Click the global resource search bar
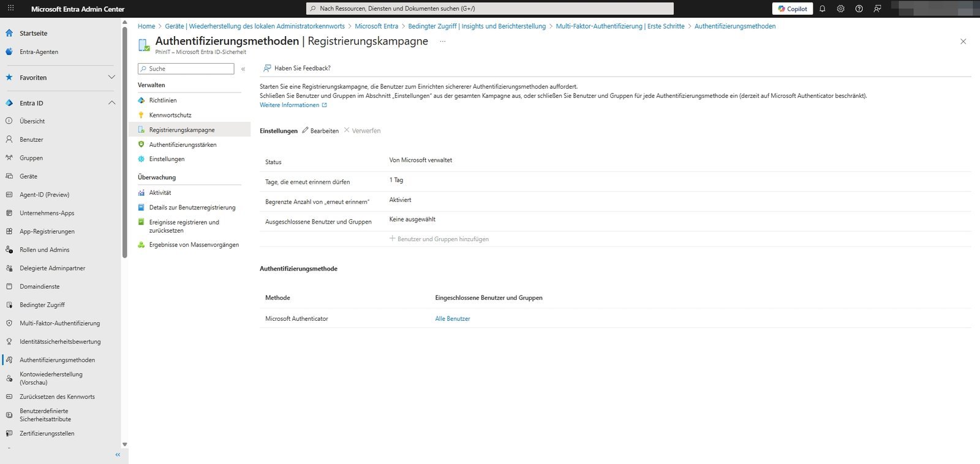Viewport: 980px width, 464px height. 489,9
